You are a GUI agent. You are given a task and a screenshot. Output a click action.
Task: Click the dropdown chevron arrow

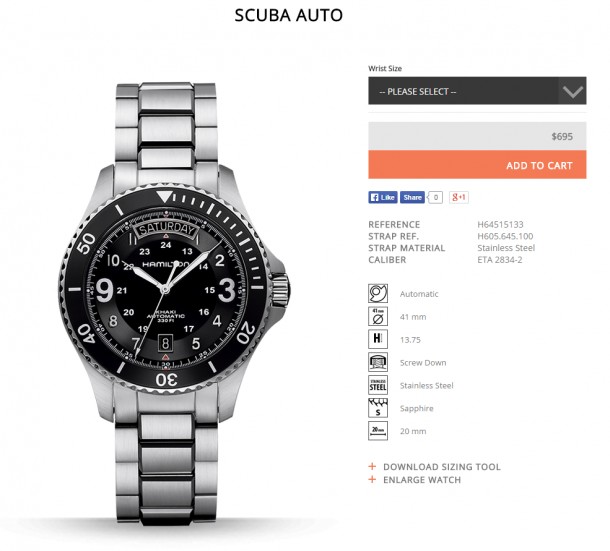click(x=572, y=92)
